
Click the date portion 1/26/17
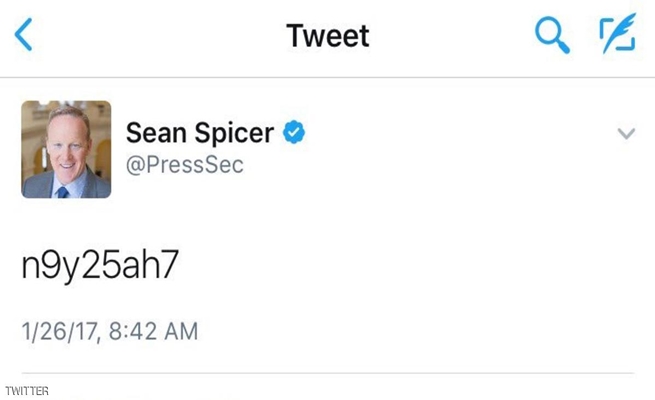click(58, 331)
